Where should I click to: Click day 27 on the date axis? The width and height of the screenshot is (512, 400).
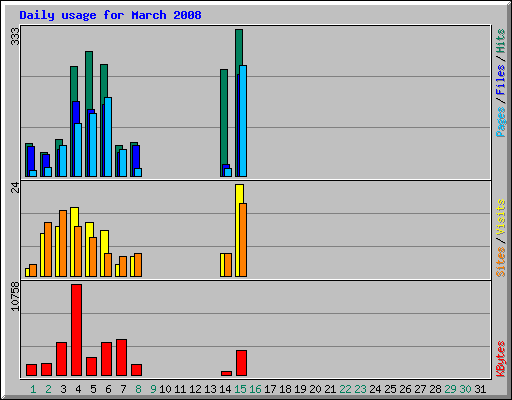(420, 389)
